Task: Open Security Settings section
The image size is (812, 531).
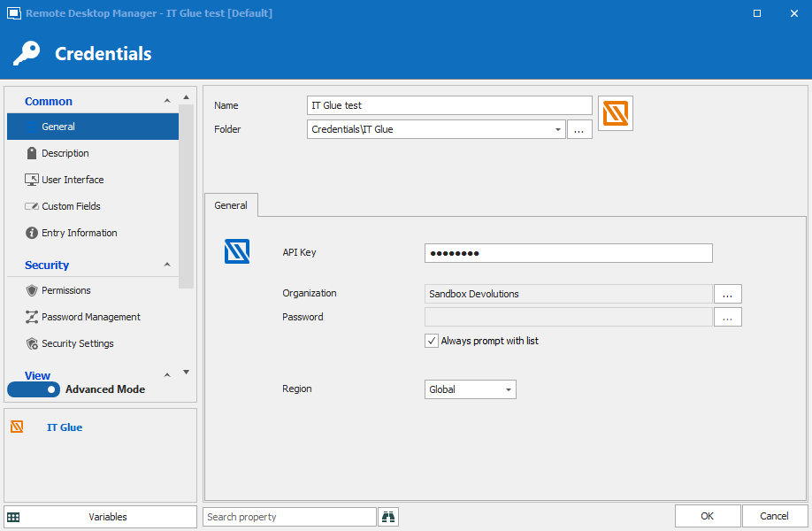Action: pyautogui.click(x=77, y=343)
